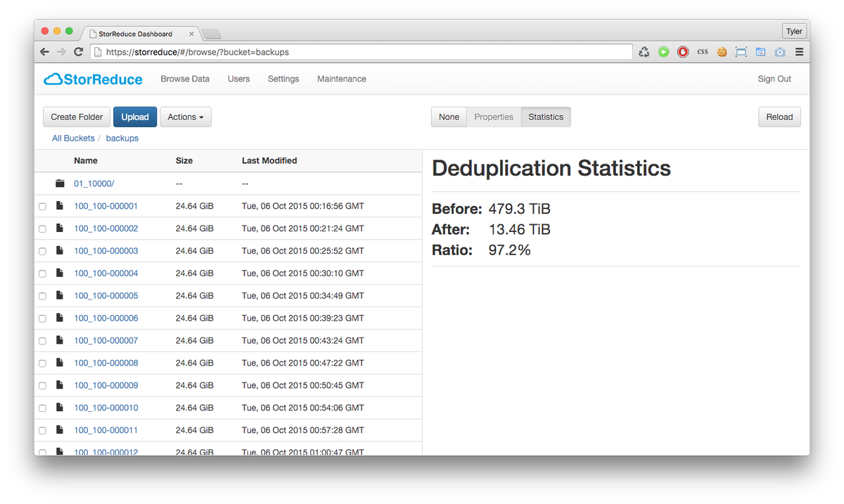Click the folder icon for 01_10000/
Screen dimensions: 844x504
pos(60,183)
